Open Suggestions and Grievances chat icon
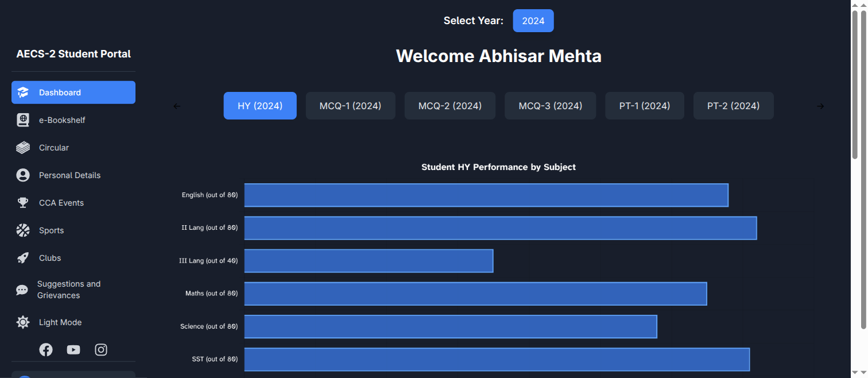868x378 pixels. pyautogui.click(x=22, y=290)
